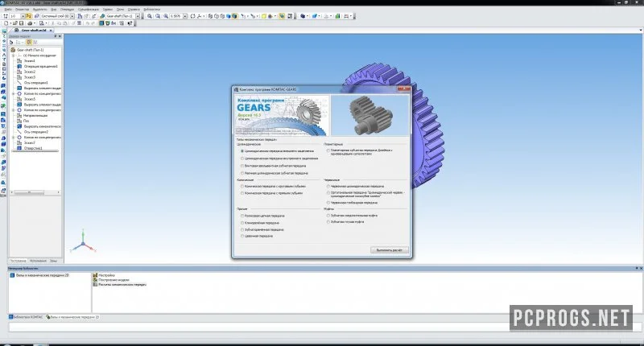Select Червячная цилиндрическая передача radio
Screen dimensions: 644x346
(328, 187)
